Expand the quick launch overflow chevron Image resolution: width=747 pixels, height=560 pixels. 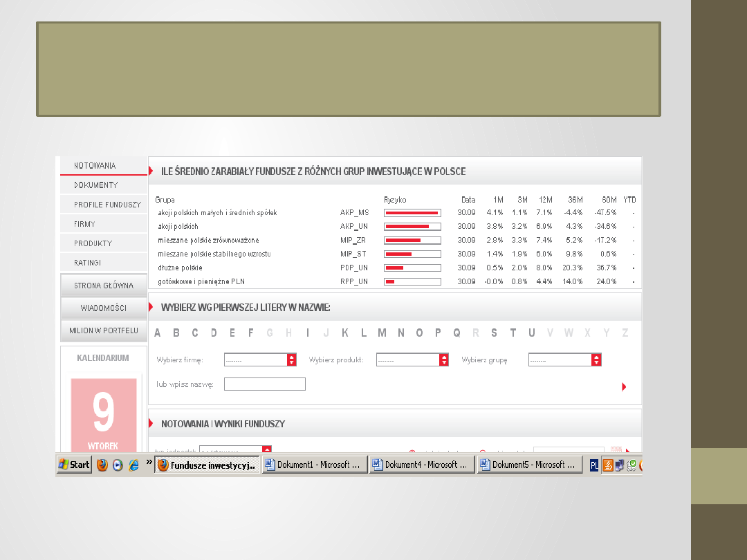pyautogui.click(x=149, y=461)
